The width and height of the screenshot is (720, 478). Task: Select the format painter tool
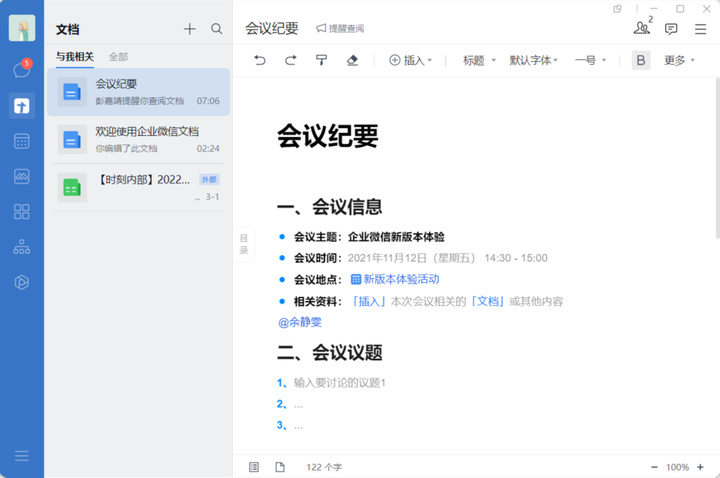[x=321, y=60]
